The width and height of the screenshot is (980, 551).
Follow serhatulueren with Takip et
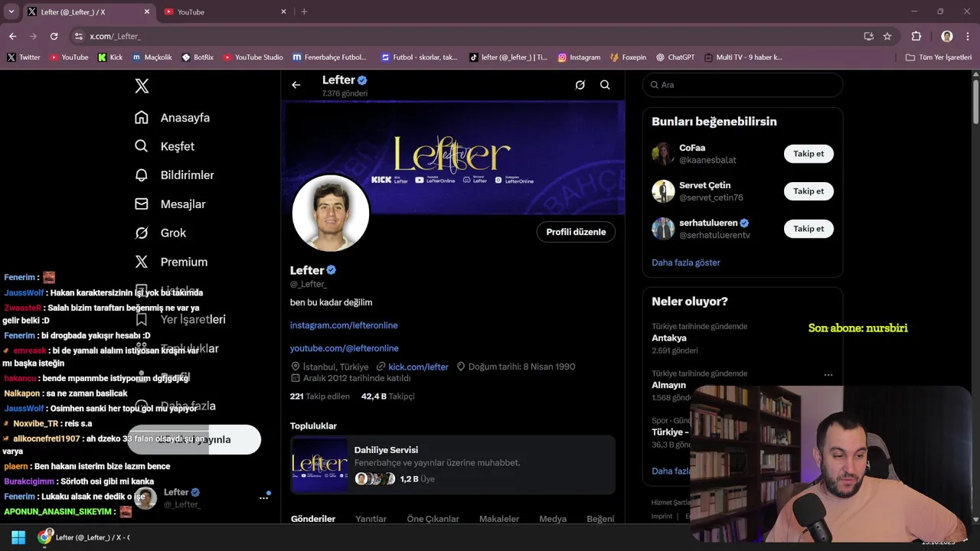click(x=808, y=229)
